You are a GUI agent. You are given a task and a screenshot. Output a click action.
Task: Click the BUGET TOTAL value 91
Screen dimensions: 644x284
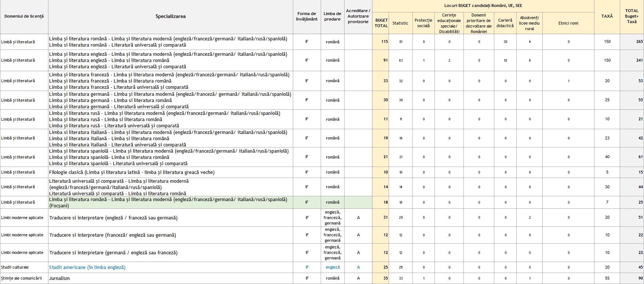tap(381, 61)
